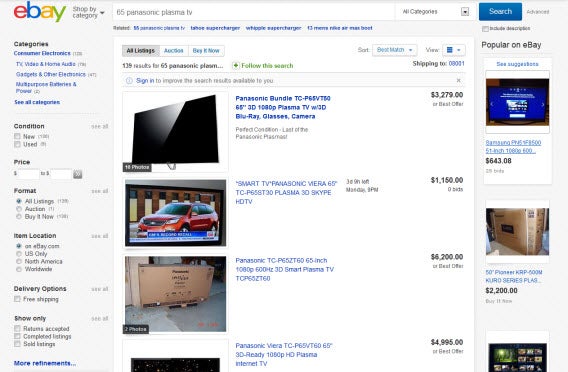The width and height of the screenshot is (568, 372).
Task: Select the North America location radio
Action: coord(19,261)
